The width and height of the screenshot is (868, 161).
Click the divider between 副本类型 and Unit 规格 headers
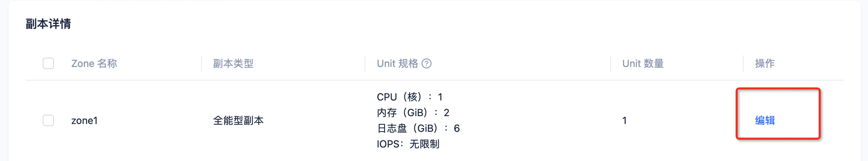point(365,63)
